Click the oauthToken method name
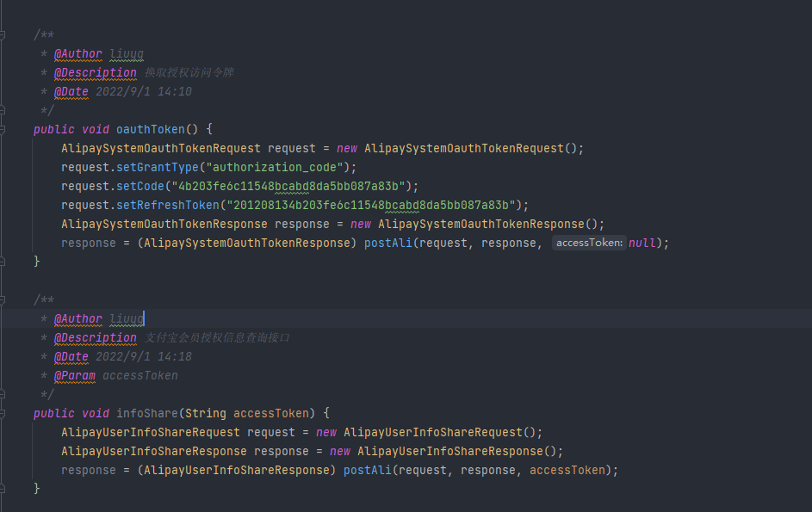 [x=150, y=129]
